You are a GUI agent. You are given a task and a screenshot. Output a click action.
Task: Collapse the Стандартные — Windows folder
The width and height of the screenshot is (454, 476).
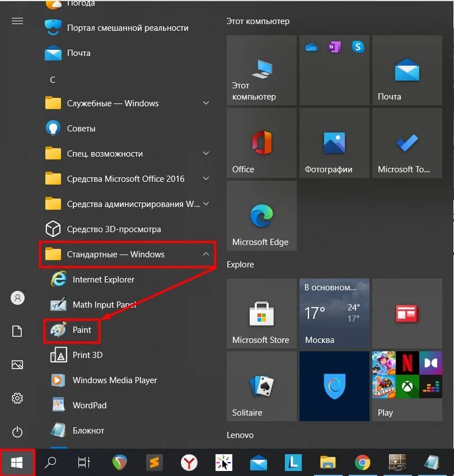(128, 254)
